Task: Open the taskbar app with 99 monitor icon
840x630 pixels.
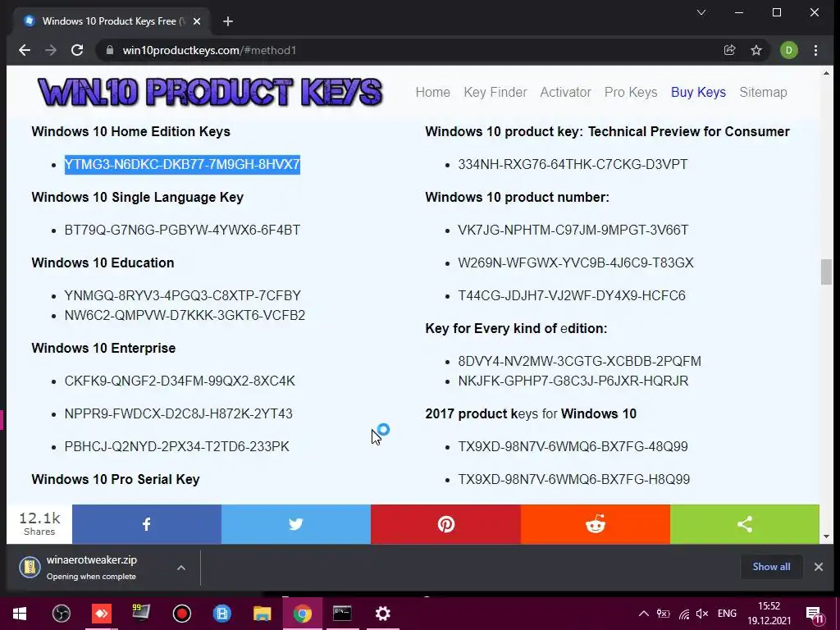Action: [x=141, y=614]
